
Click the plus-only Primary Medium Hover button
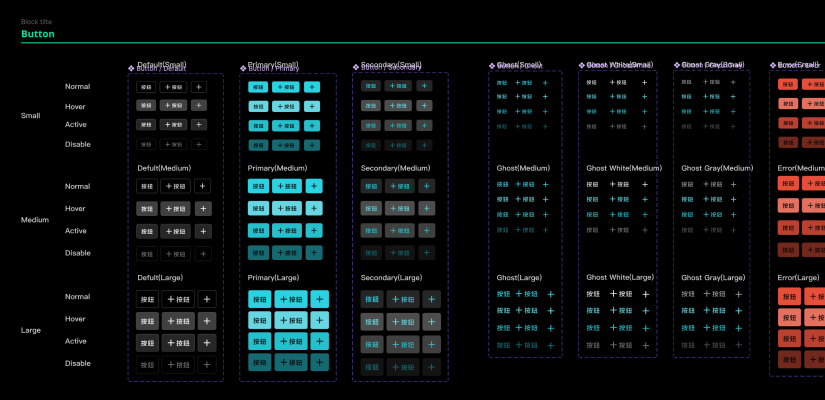pos(314,208)
